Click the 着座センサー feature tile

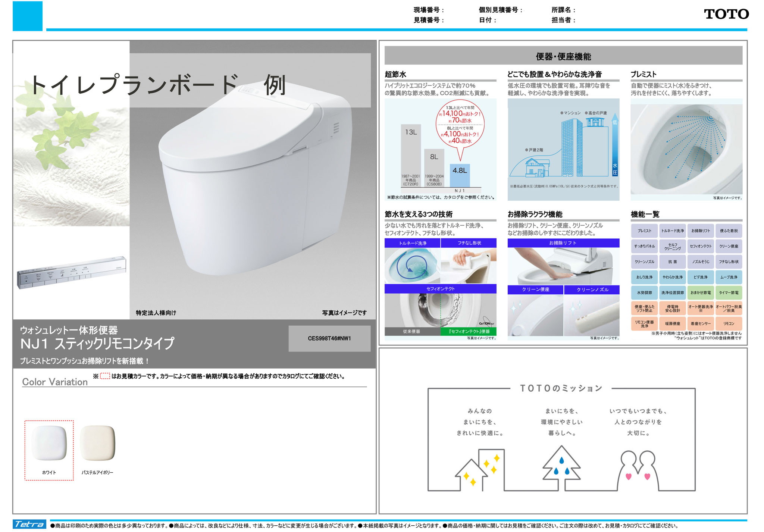click(x=701, y=324)
